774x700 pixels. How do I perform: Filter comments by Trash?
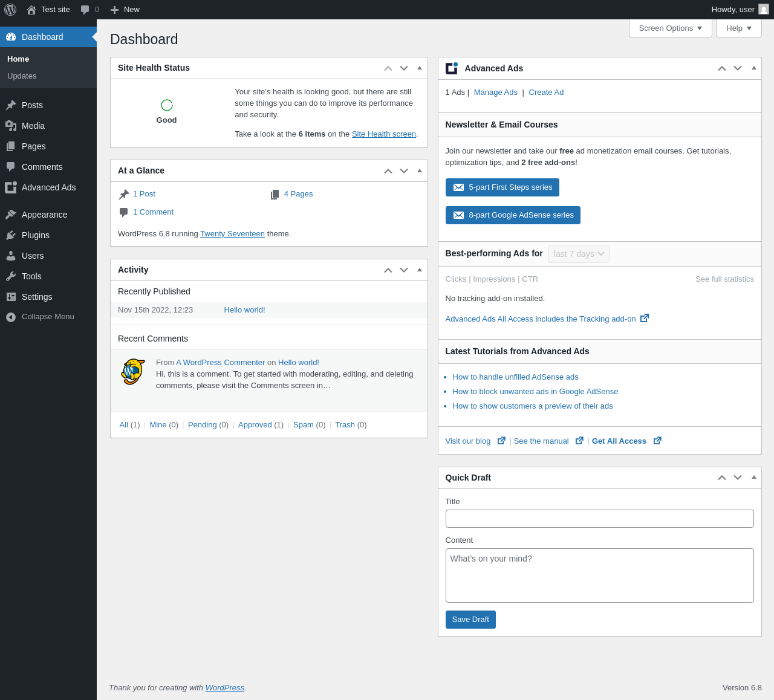click(x=345, y=425)
